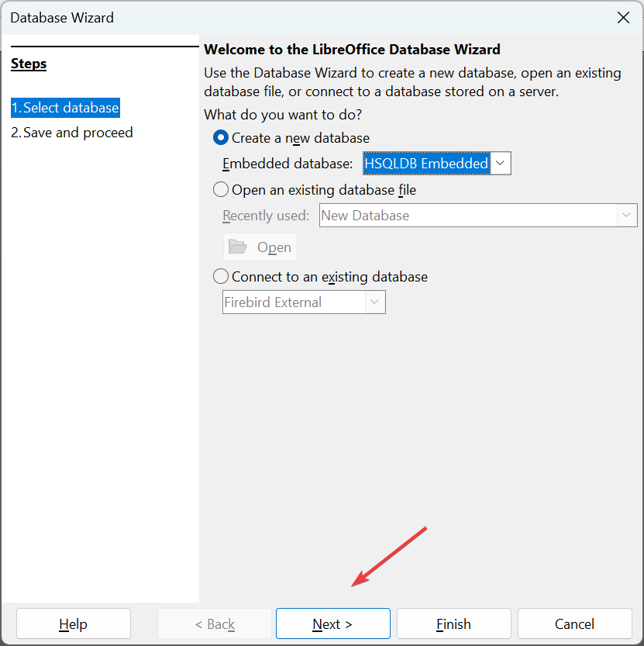Go to step 1 Select database
Screen dimensions: 644x646
(65, 108)
